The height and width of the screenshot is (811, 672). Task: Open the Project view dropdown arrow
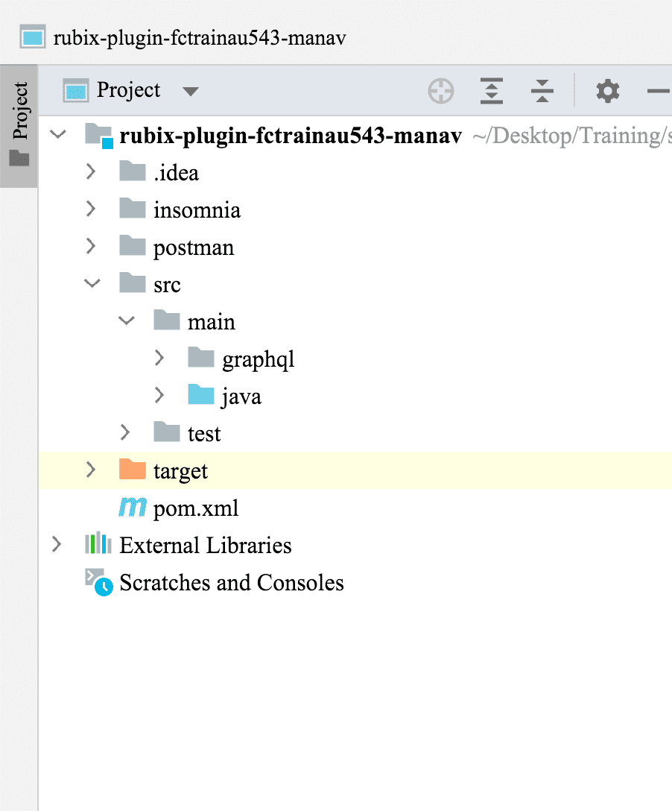[191, 92]
